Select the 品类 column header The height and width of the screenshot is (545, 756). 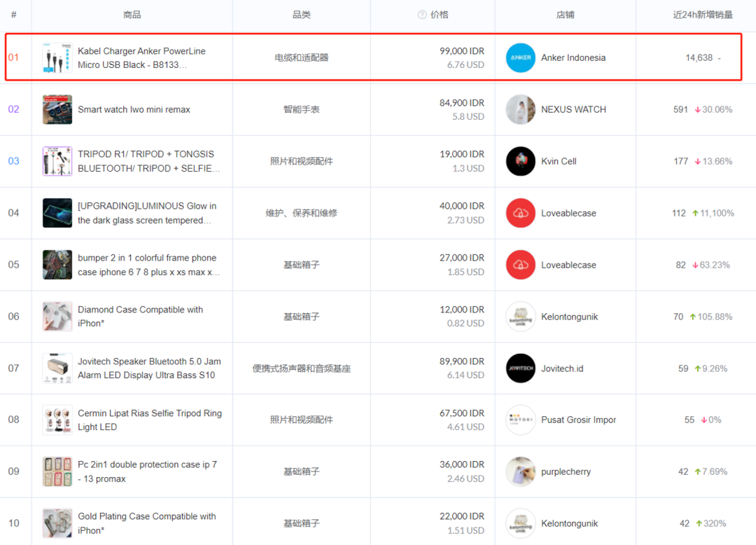click(x=301, y=15)
